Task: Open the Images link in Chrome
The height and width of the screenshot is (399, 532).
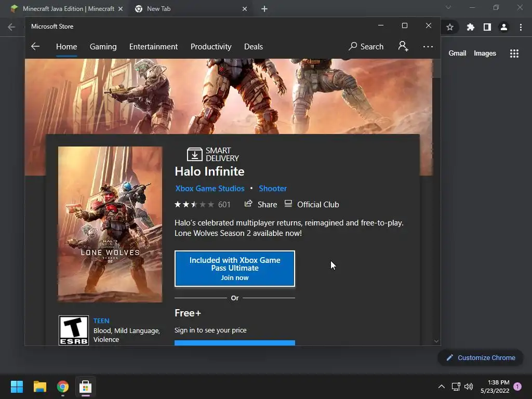Action: pyautogui.click(x=485, y=54)
